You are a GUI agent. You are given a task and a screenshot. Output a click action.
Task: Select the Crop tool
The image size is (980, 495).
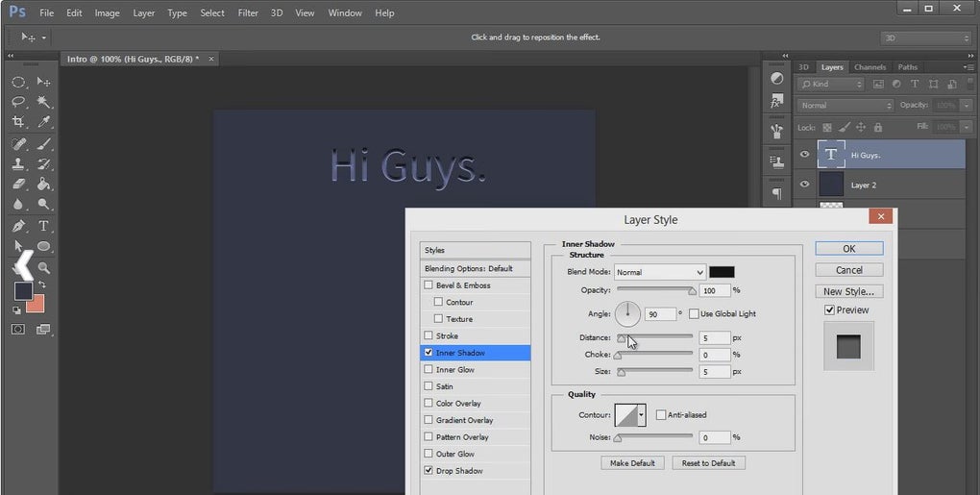coord(18,122)
